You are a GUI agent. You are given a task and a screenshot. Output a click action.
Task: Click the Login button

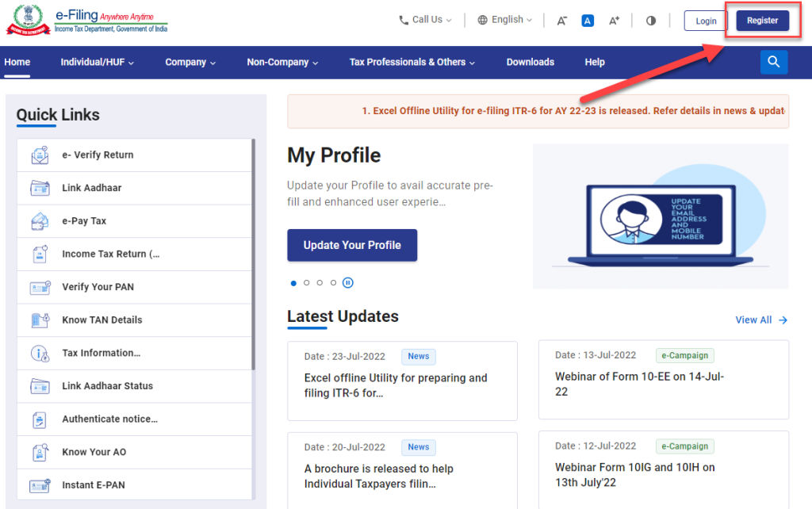click(706, 21)
